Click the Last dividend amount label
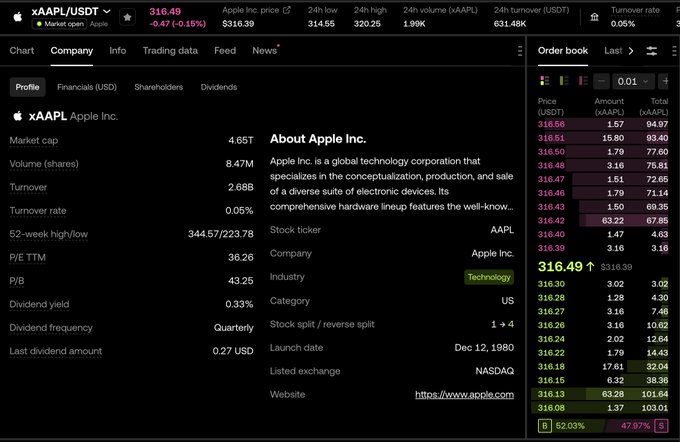 click(x=56, y=351)
